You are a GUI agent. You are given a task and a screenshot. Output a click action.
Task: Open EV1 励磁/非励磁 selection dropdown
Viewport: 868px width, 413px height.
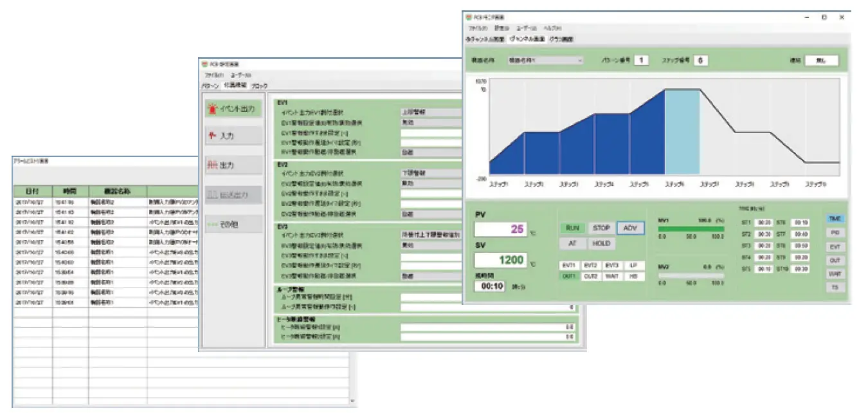click(x=431, y=152)
